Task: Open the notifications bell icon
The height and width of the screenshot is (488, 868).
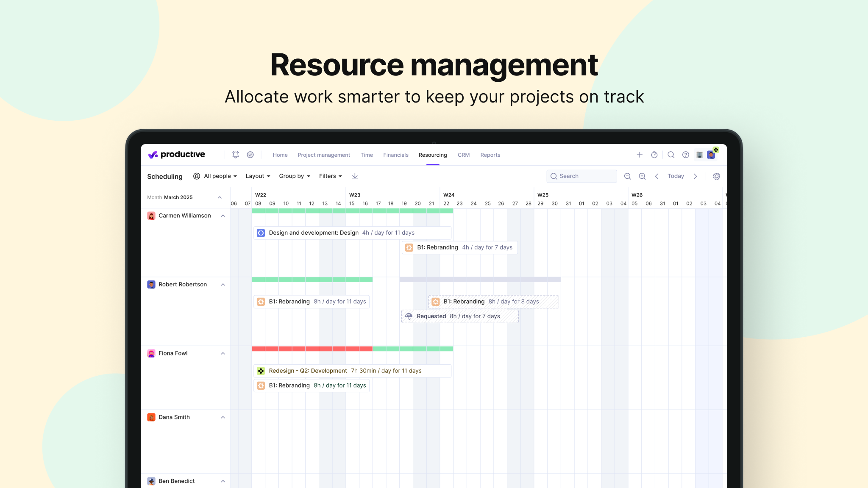Action: [236, 155]
